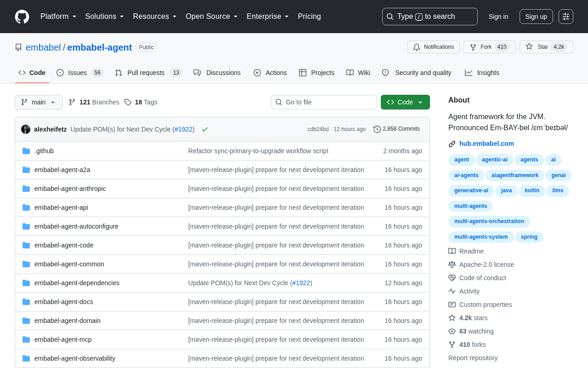Screen dimensions: 588x368
Task: Click the folder icon for embabel-agent-dependencies
Action: point(26,283)
